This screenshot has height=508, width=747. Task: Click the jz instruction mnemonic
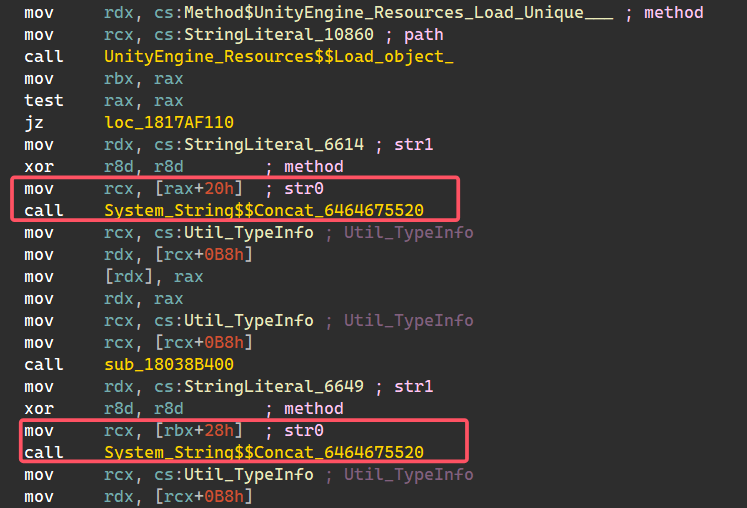34,123
